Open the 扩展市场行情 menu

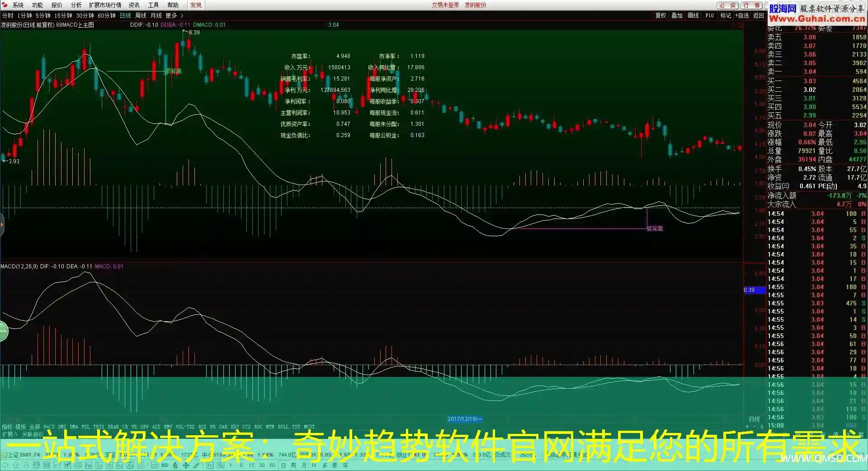click(x=105, y=5)
